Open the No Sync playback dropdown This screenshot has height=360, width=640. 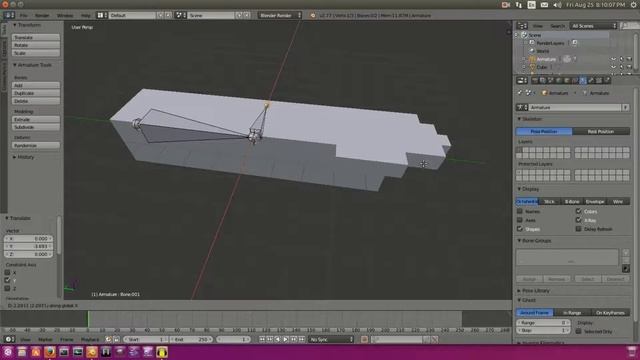pyautogui.click(x=331, y=339)
